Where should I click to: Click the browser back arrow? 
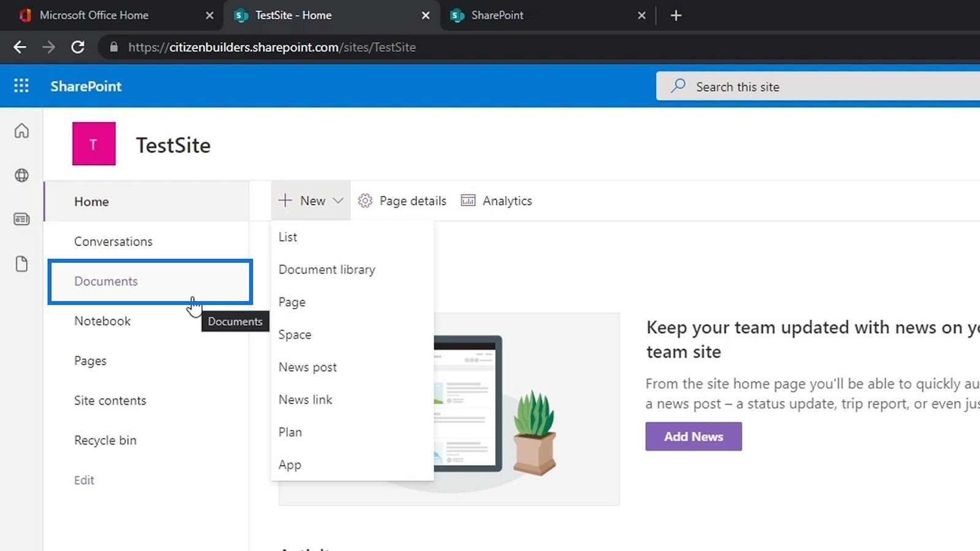click(20, 47)
